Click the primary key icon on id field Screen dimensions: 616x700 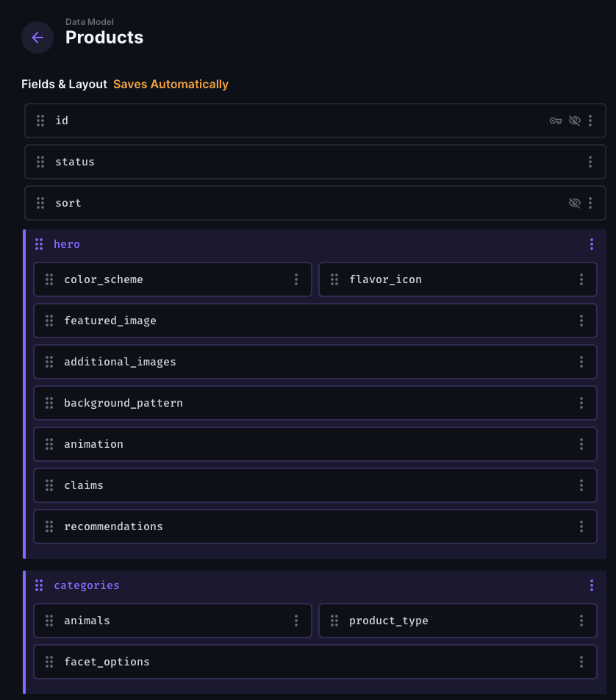tap(555, 121)
